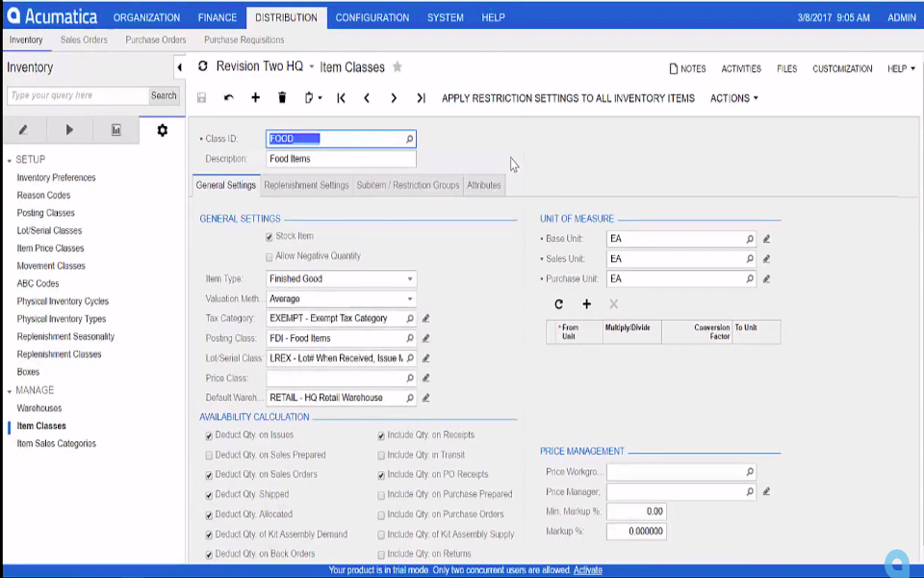Open the reports chart sidebar tab
The width and height of the screenshot is (924, 578).
[x=116, y=130]
